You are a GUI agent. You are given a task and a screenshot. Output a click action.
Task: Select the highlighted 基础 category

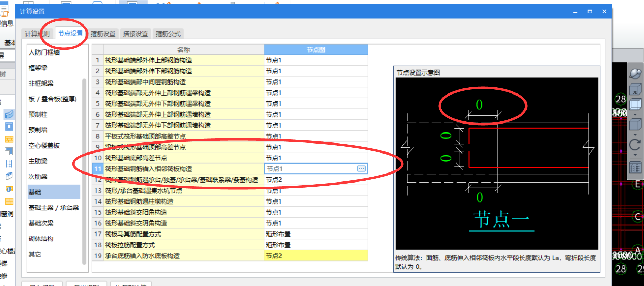point(54,192)
